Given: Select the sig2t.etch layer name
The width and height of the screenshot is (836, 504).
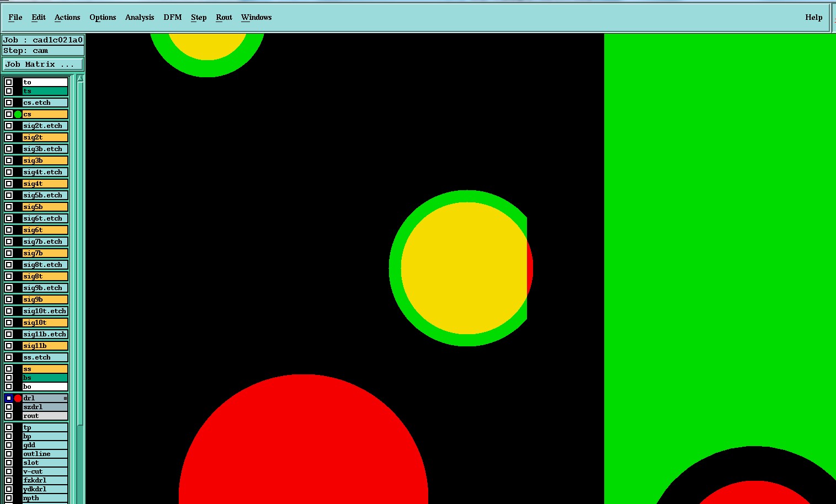Looking at the screenshot, I should tap(45, 126).
